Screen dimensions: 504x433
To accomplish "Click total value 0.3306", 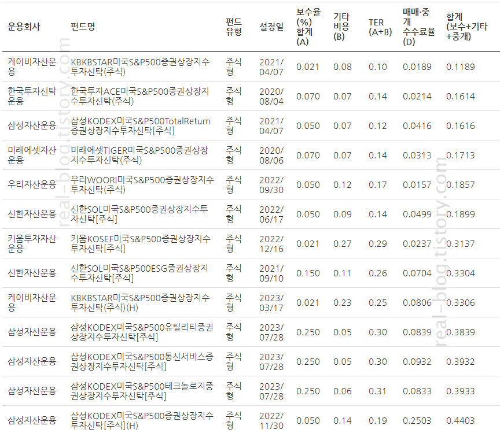I will tap(460, 303).
